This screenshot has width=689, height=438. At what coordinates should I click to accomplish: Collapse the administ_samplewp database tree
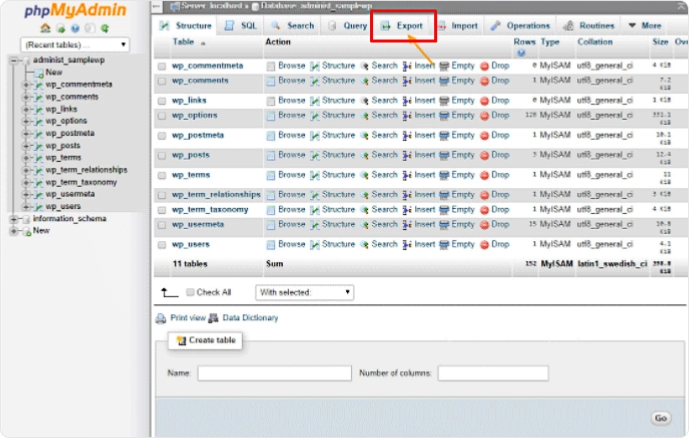tap(14, 60)
